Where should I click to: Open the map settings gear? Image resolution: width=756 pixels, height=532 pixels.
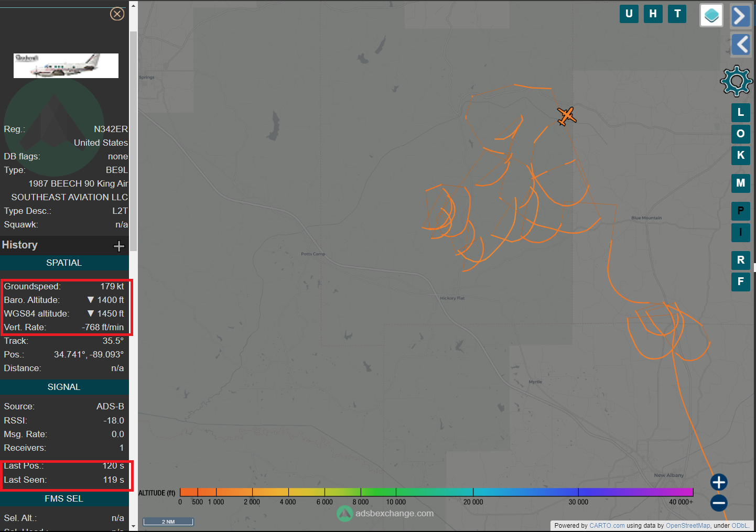tap(737, 81)
